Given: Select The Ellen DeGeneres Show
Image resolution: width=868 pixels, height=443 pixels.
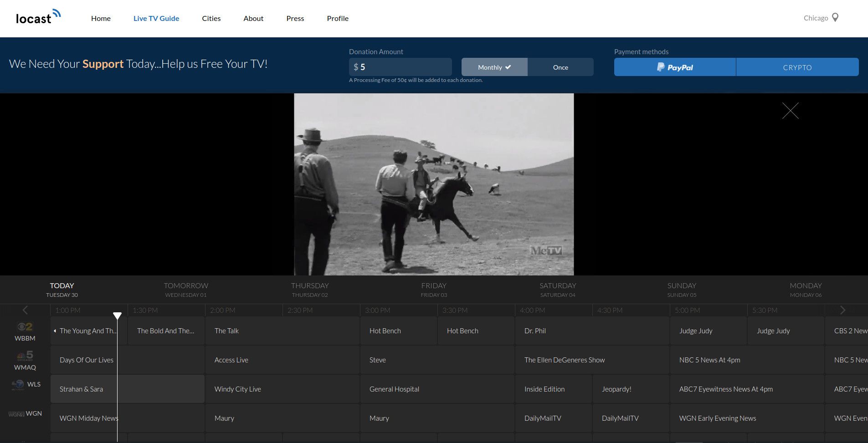Looking at the screenshot, I should pyautogui.click(x=592, y=360).
